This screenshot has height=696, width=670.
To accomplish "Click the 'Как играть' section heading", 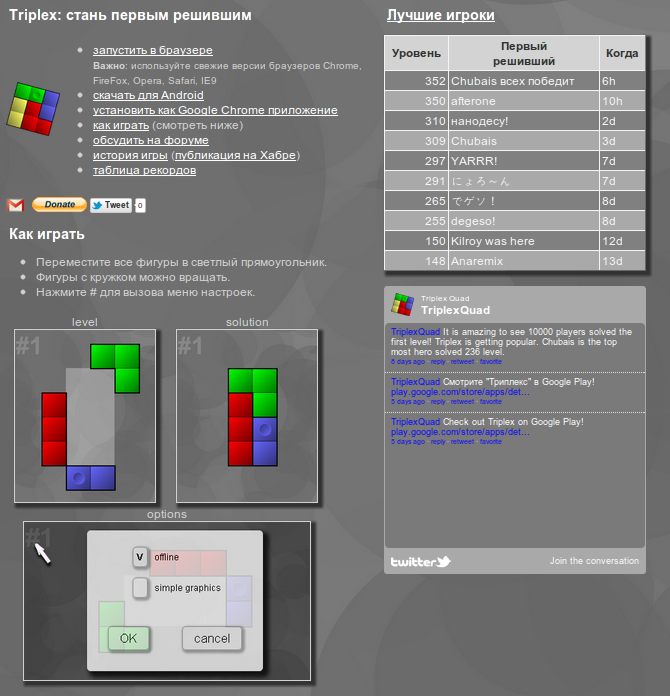I will [x=47, y=234].
